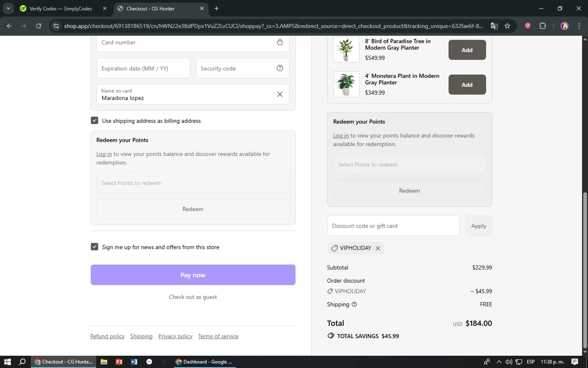Open the Windows notification center
Image resolution: width=588 pixels, height=368 pixels.
(575, 362)
